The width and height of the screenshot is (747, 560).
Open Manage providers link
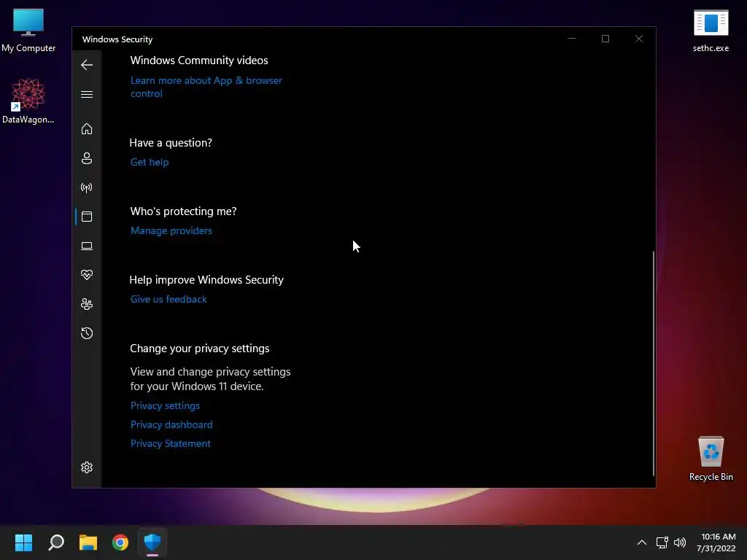(x=171, y=230)
